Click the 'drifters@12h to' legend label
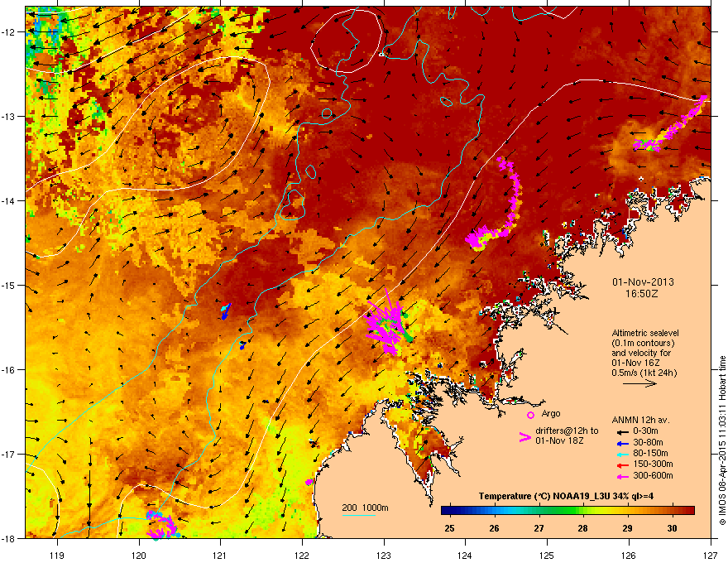 pyautogui.click(x=567, y=431)
